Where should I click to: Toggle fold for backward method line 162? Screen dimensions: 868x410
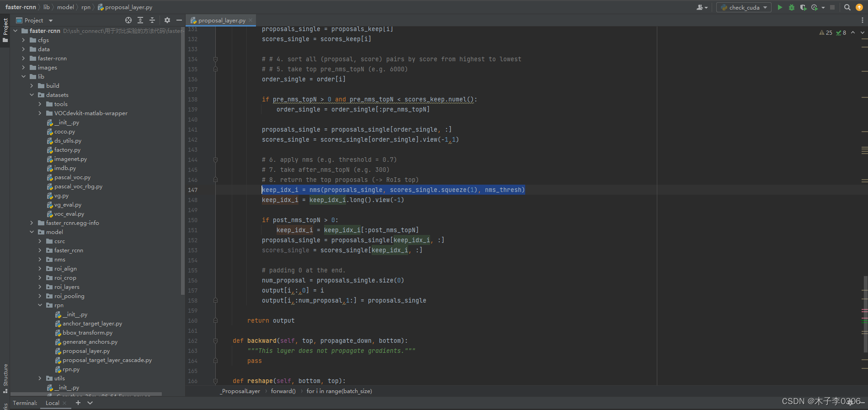click(215, 341)
